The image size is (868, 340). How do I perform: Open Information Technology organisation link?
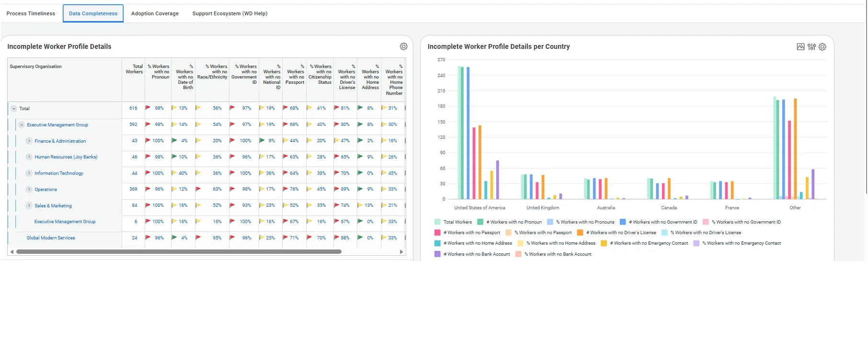point(59,173)
